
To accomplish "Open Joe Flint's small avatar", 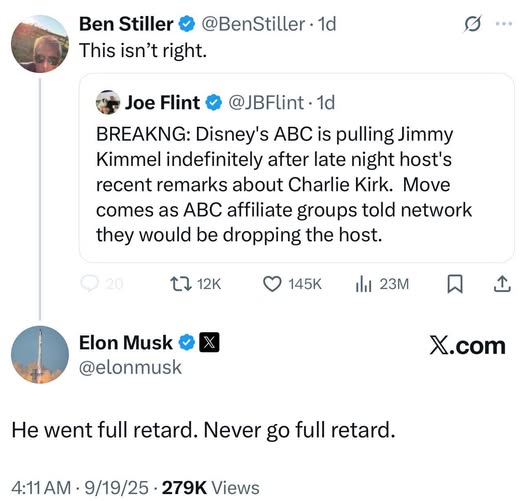I will (108, 102).
